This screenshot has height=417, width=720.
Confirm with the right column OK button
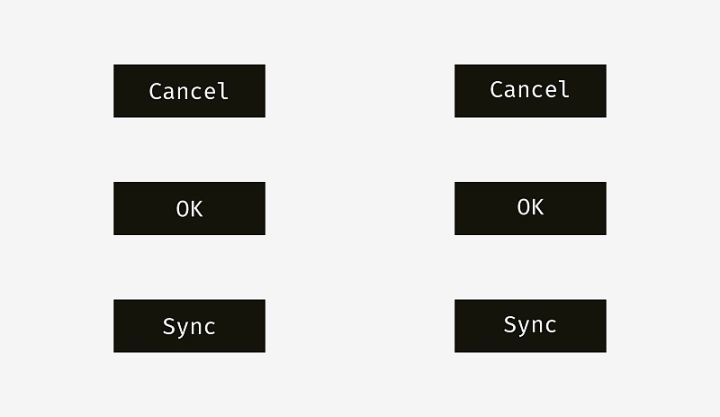tap(530, 208)
